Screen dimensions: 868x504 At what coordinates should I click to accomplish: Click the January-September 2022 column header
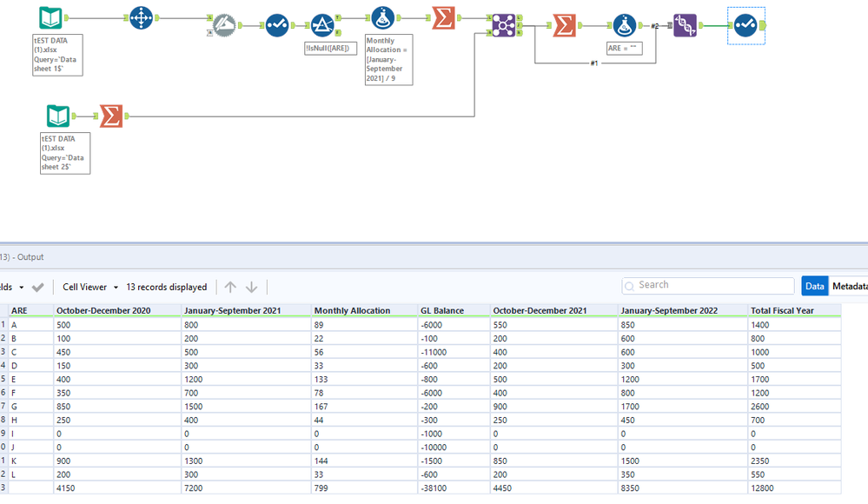[x=683, y=311]
